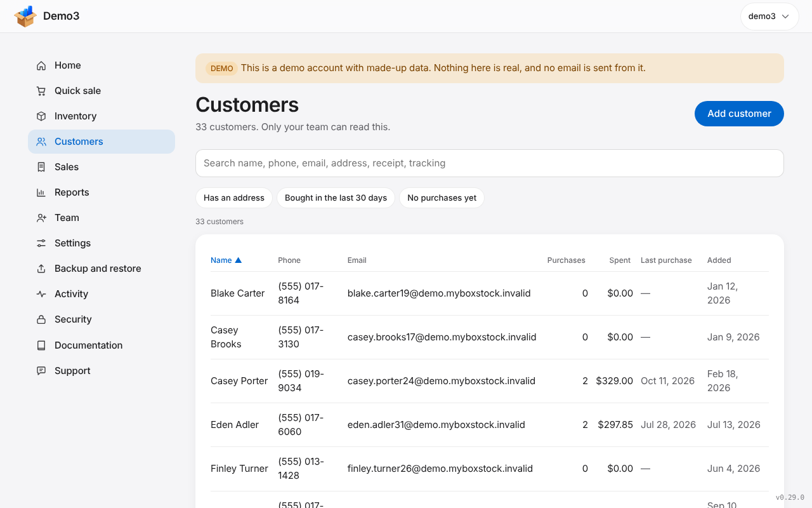Open the Blake Carter customer row

490,293
